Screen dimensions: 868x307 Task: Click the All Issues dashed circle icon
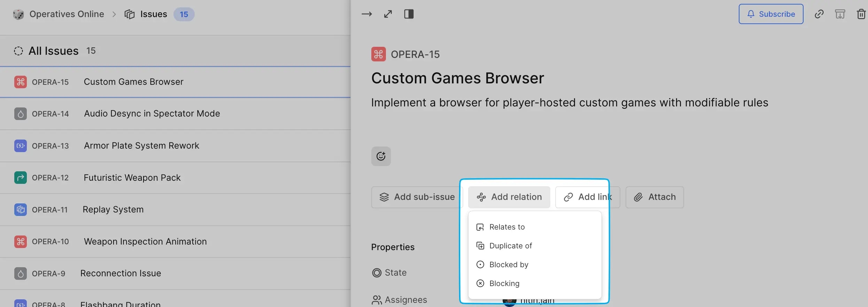(x=18, y=51)
